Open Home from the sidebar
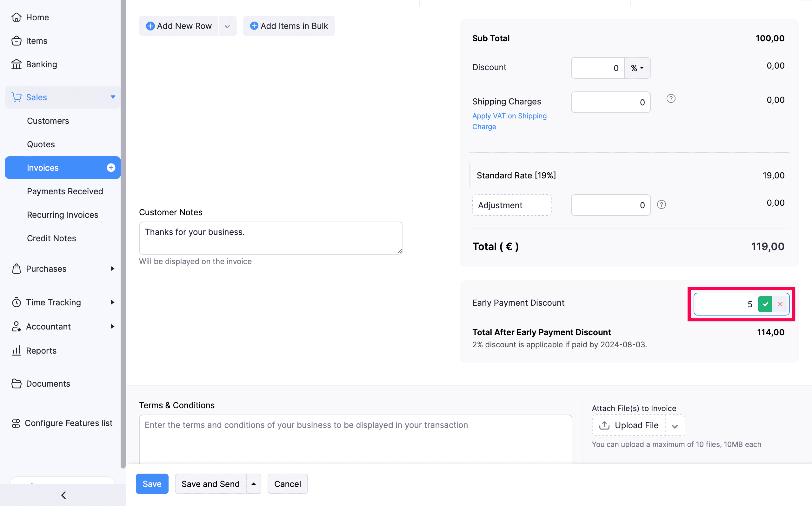 (x=37, y=17)
